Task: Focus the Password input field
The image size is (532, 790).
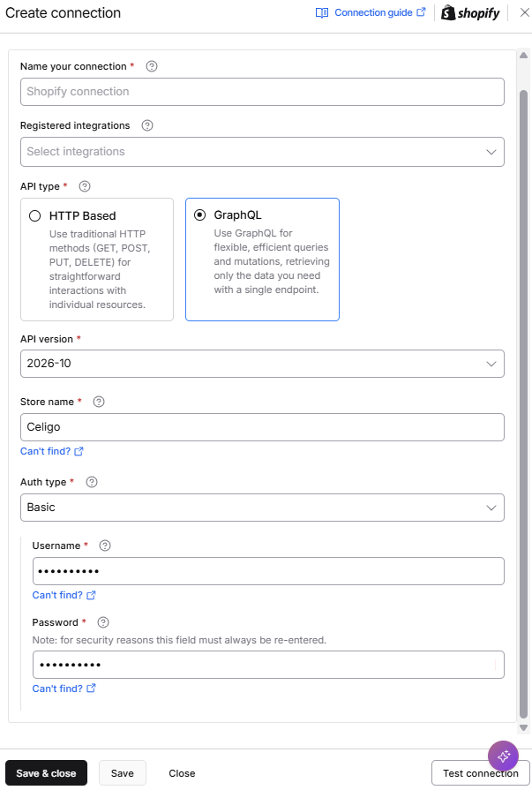Action: (268, 665)
